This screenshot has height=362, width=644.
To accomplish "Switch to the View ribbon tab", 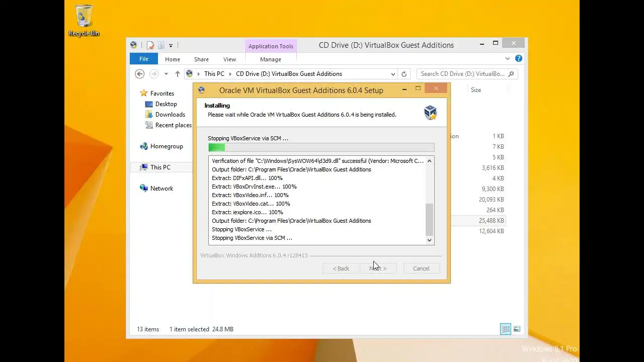I will click(x=229, y=59).
